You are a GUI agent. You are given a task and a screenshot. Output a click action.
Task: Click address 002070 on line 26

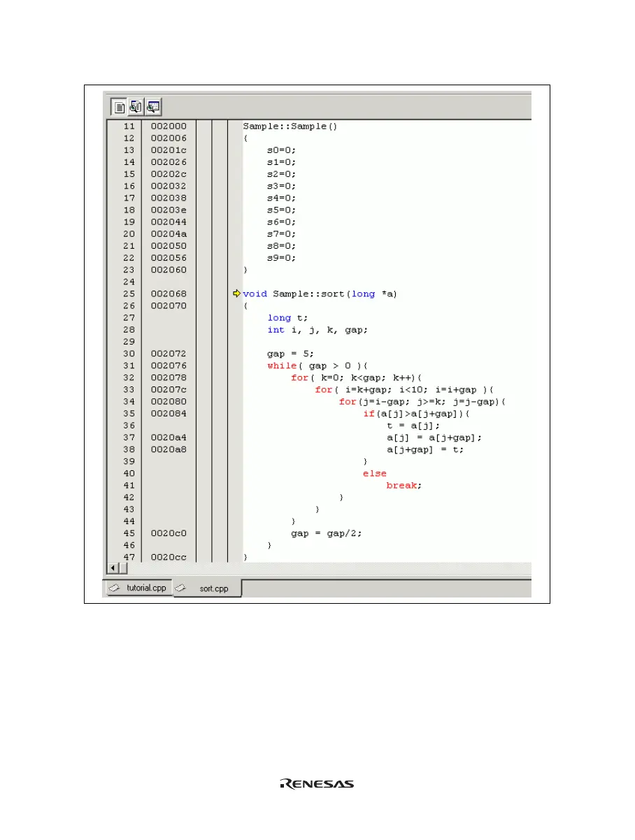pyautogui.click(x=169, y=306)
